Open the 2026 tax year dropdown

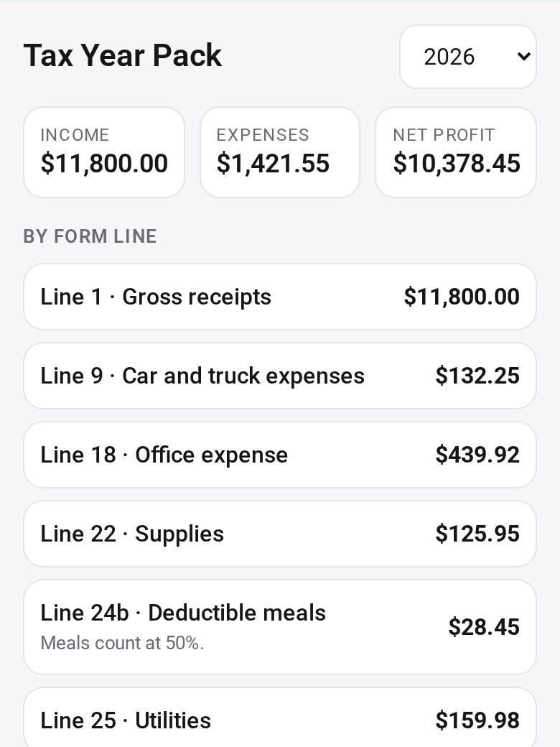467,57
